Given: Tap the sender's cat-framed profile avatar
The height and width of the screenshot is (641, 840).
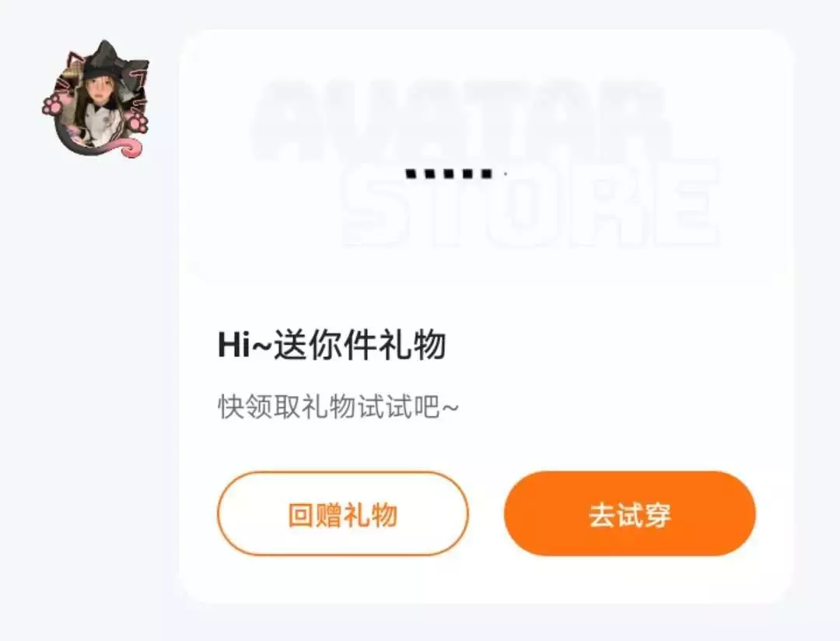Looking at the screenshot, I should tap(96, 99).
